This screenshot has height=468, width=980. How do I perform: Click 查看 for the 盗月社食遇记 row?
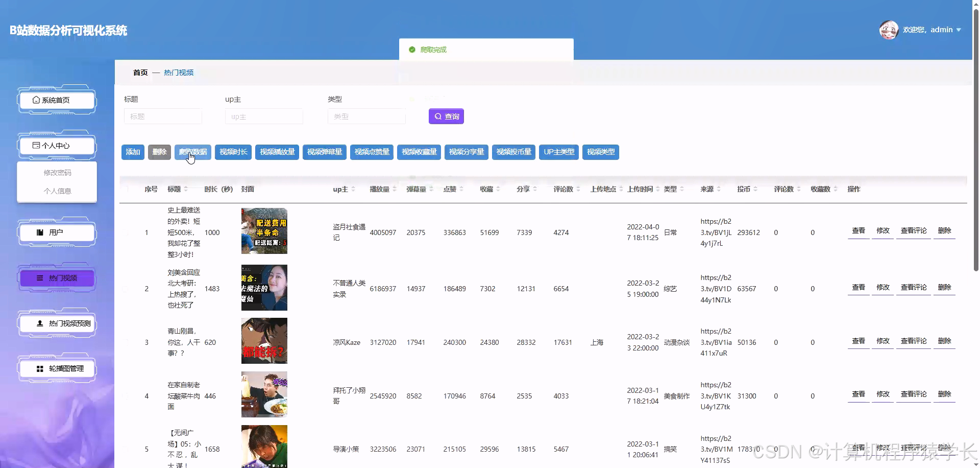coord(859,231)
